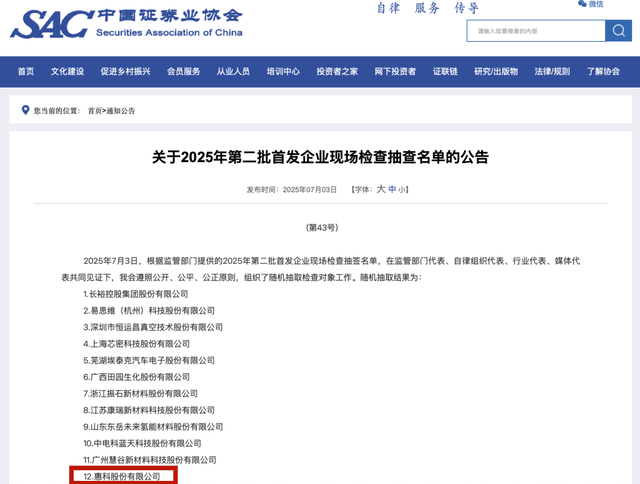The image size is (640, 484).
Task: Click the (第43号) document number
Action: pos(322,227)
